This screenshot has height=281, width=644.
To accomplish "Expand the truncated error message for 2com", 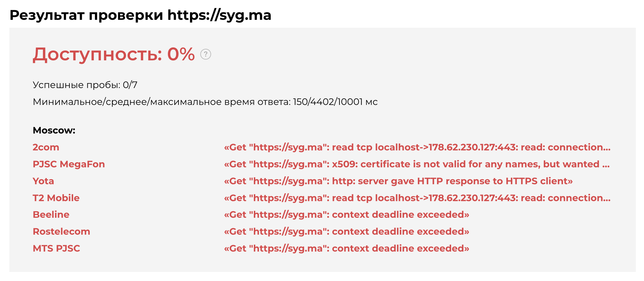I will pos(417,147).
